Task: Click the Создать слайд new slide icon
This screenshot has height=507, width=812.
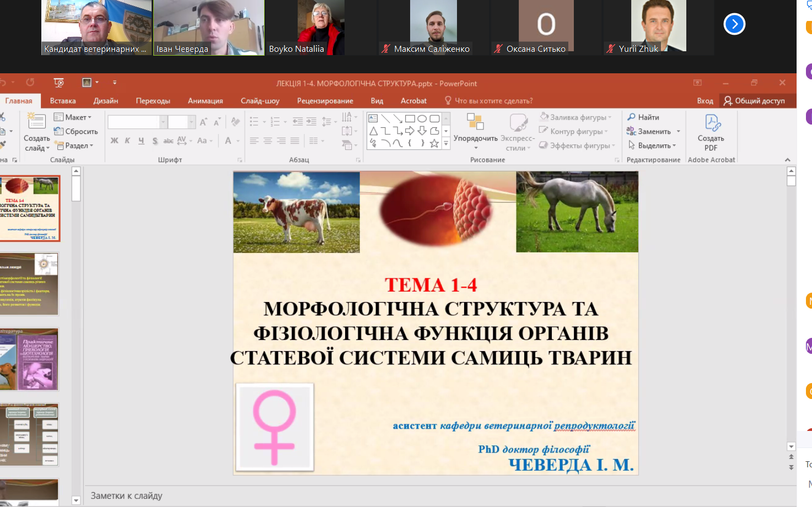Action: 36,120
